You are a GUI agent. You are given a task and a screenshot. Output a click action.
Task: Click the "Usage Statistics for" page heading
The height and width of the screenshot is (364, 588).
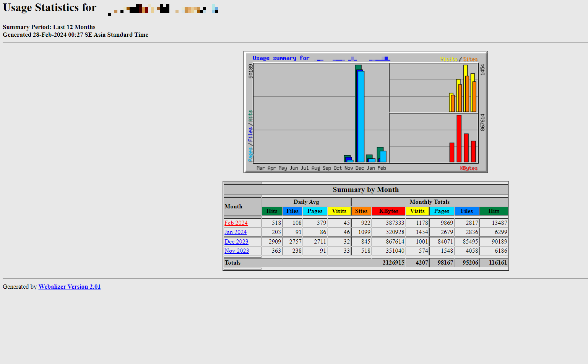point(50,8)
